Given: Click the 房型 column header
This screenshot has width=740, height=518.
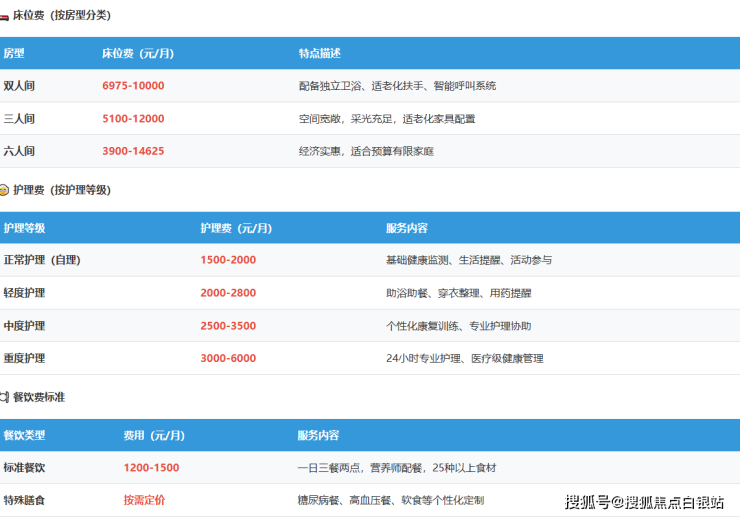Looking at the screenshot, I should 14,53.
